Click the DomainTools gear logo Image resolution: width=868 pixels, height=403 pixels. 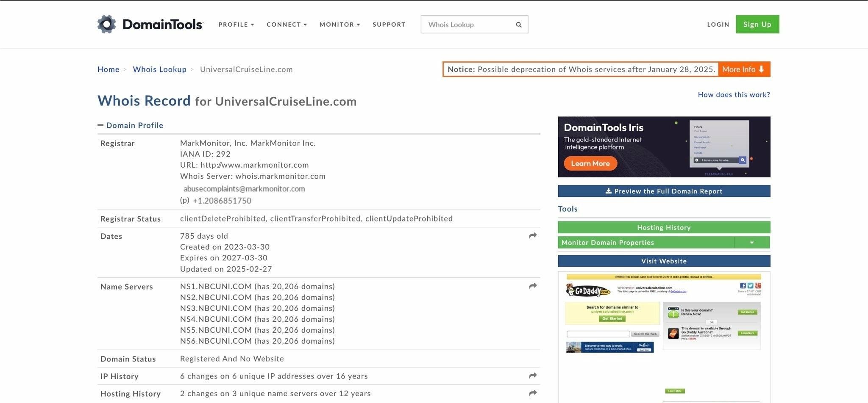(107, 25)
